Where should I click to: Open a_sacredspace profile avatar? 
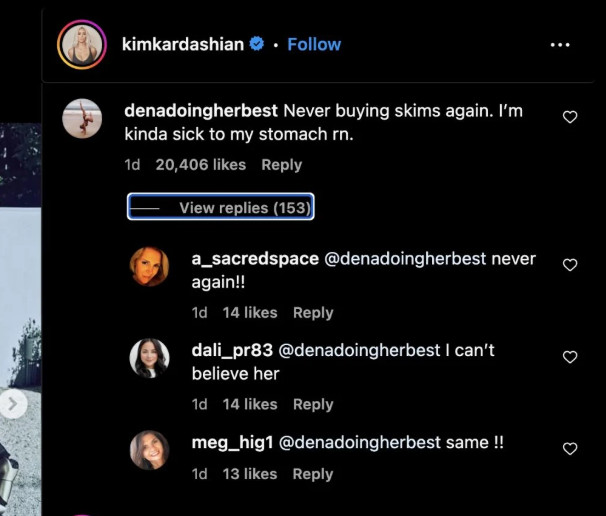click(x=150, y=266)
